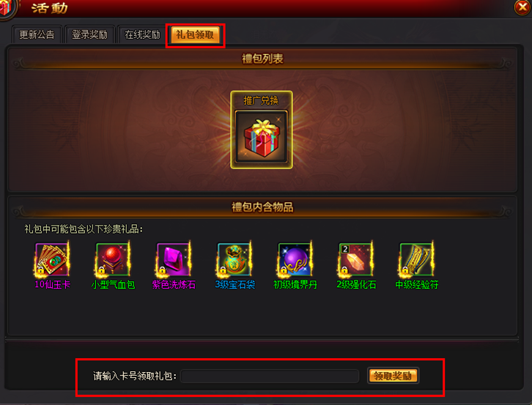The width and height of the screenshot is (532, 405).
Task: Click the 初级境界丹 purple orb icon
Action: [x=295, y=259]
